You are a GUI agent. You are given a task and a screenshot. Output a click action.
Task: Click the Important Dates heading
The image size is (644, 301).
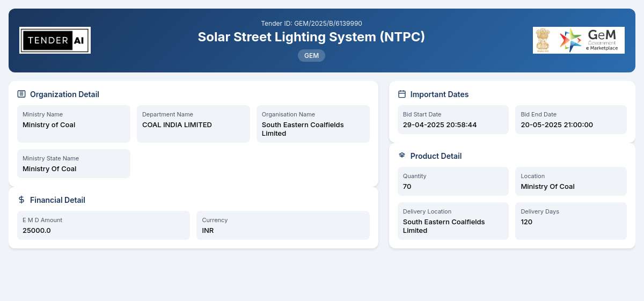(x=440, y=94)
